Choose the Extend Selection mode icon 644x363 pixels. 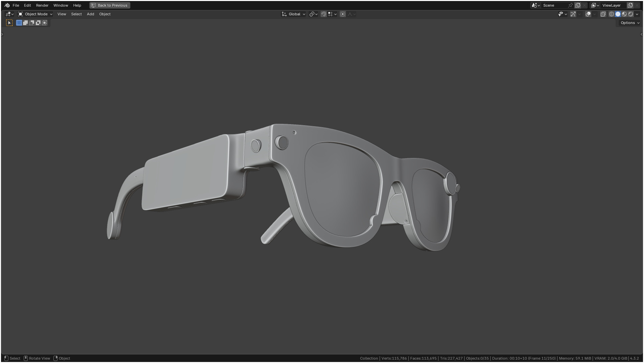[x=25, y=23]
